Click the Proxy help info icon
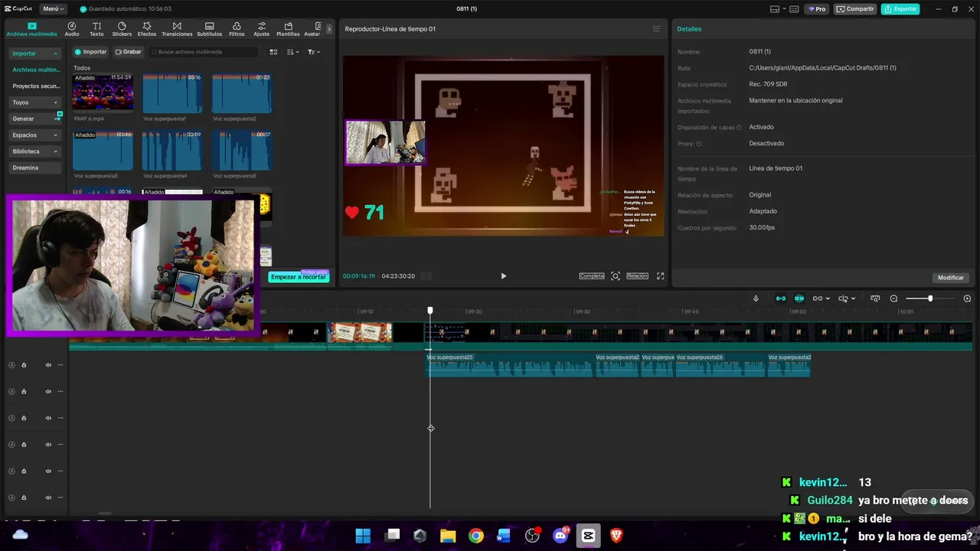Viewport: 980px width, 551px height. (x=698, y=144)
